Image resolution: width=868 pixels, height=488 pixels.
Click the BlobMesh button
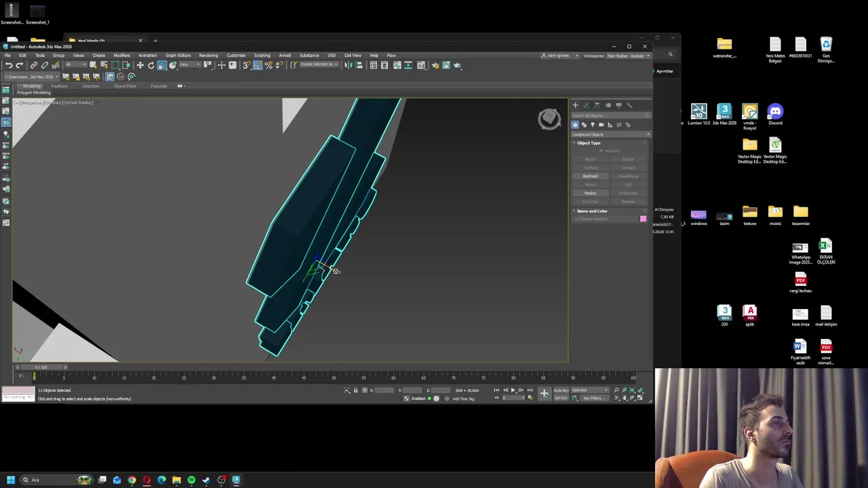(x=591, y=176)
